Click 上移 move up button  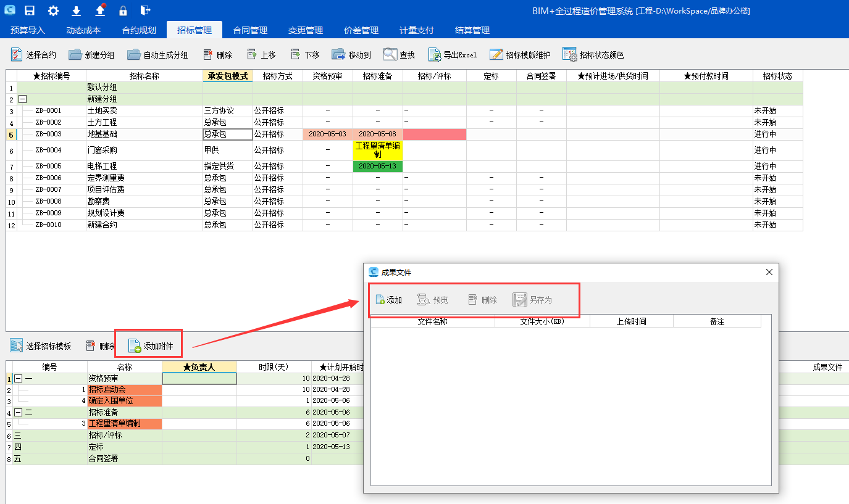pyautogui.click(x=261, y=55)
